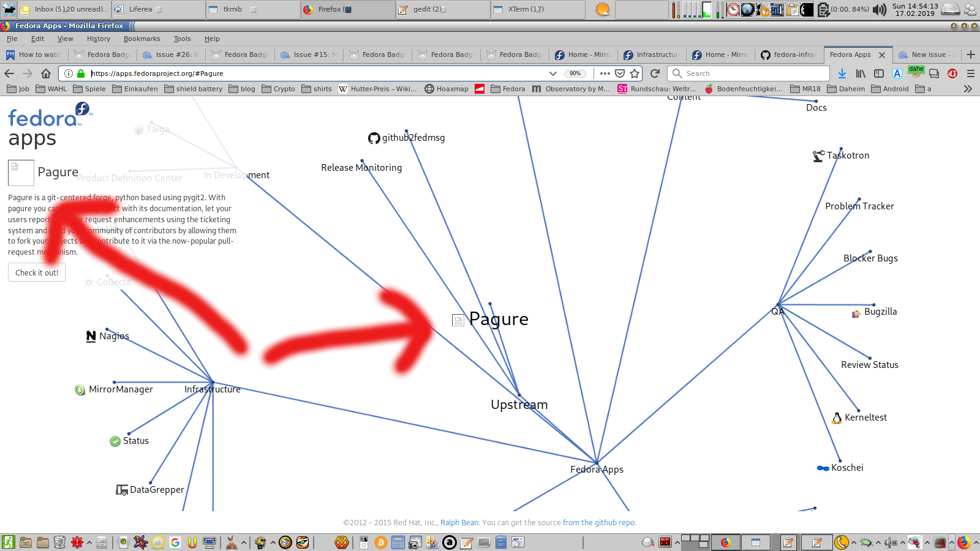Switch to the XTerm (17) taskbar window
Viewport: 980px width, 551px height.
pos(537,9)
